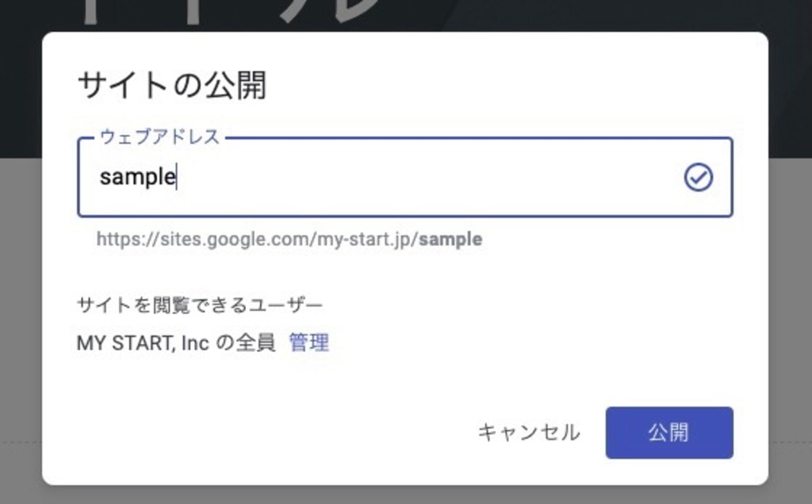This screenshot has height=504, width=812.
Task: Click blank field area between sample and checkmark
Action: [x=430, y=178]
